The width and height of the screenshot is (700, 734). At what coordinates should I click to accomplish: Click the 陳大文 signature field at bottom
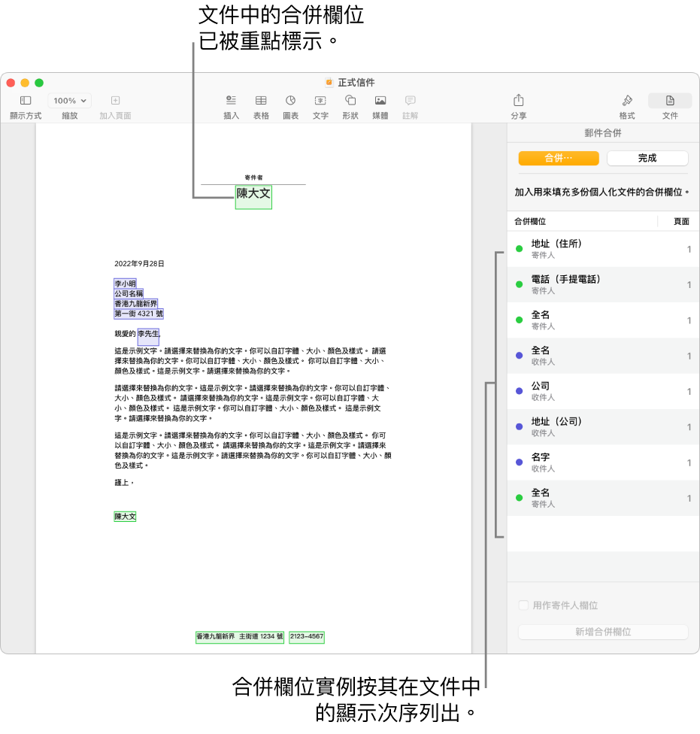(125, 517)
